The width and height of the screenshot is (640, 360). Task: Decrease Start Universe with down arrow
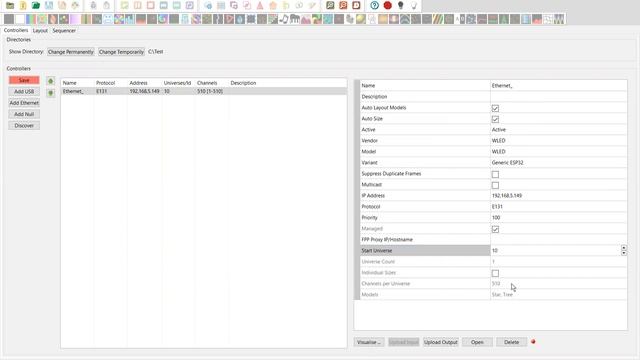click(624, 253)
